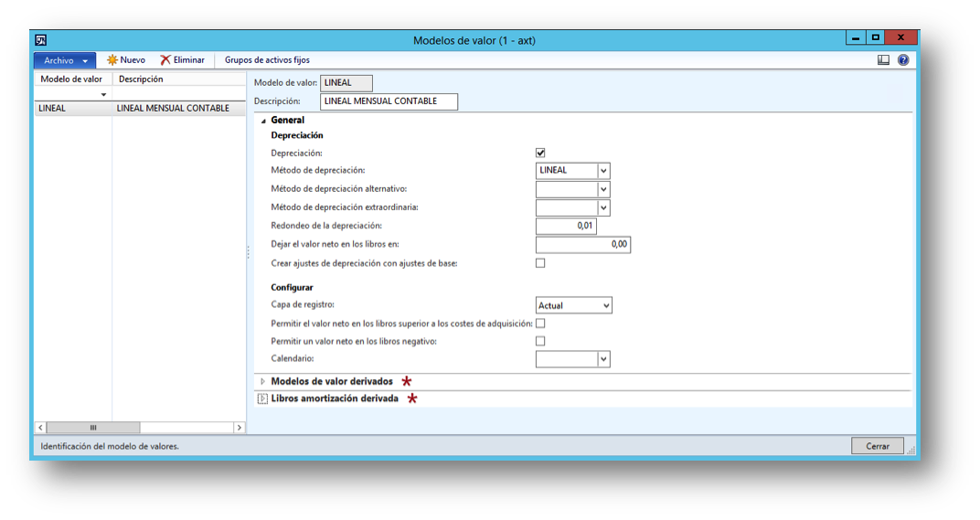Open the Método de depreciación dropdown
The image size is (980, 520).
pos(603,171)
